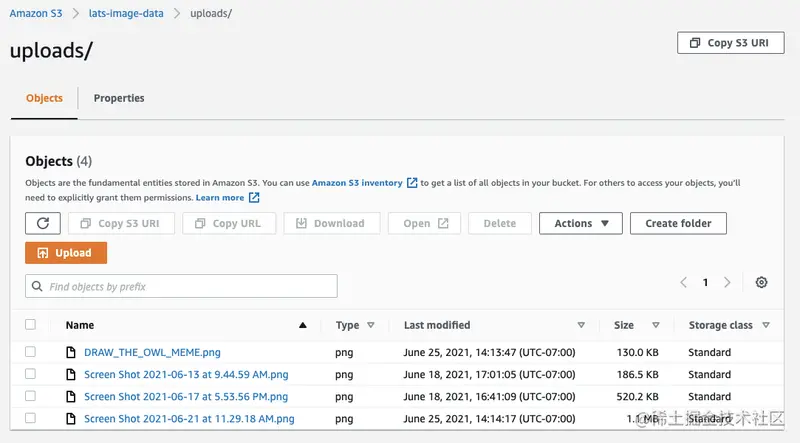This screenshot has width=800, height=443.
Task: Open Screen Shot 2021-06-13 at 9.44.59 AM.png
Action: [x=186, y=374]
